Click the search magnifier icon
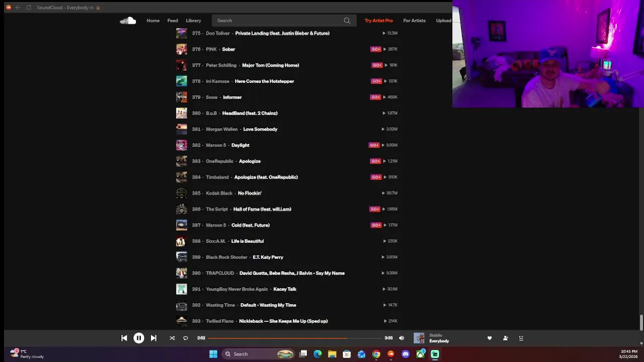644x362 pixels. click(347, 21)
